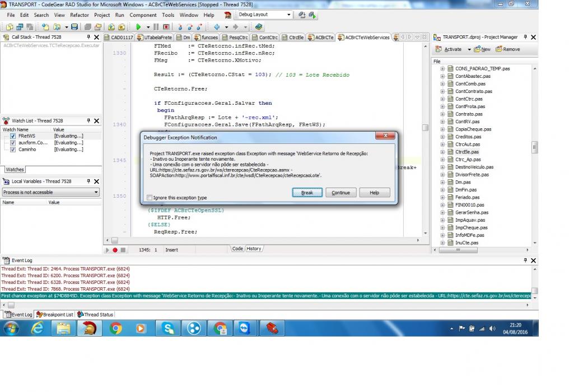This screenshot has height=392, width=569.
Task: Uncheck the Caminho watch checkbox
Action: coord(13,149)
